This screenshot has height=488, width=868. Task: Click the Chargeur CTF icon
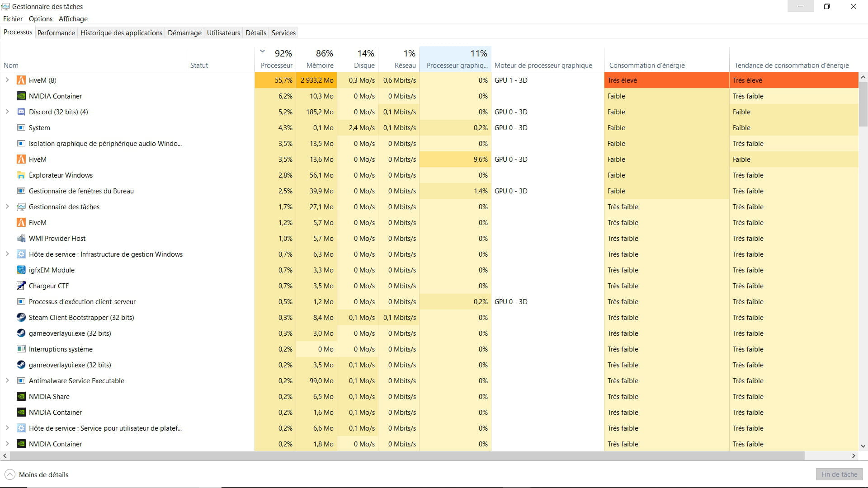click(x=21, y=286)
